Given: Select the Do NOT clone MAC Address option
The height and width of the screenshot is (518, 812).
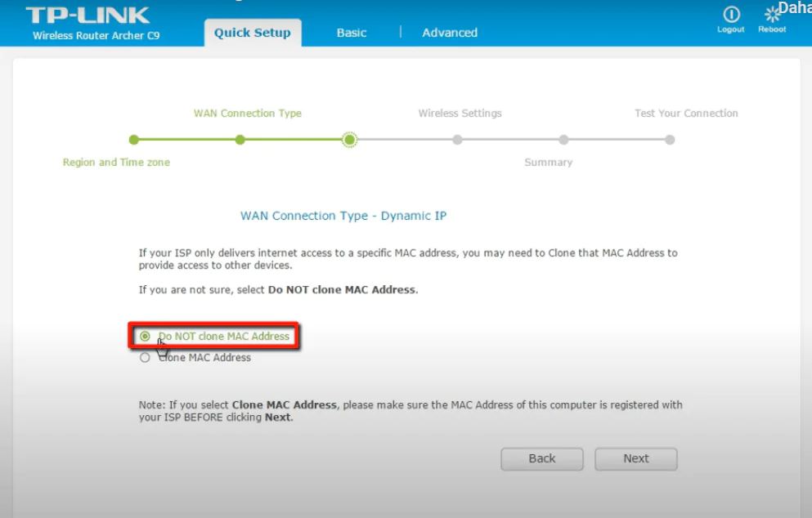Looking at the screenshot, I should pos(145,337).
